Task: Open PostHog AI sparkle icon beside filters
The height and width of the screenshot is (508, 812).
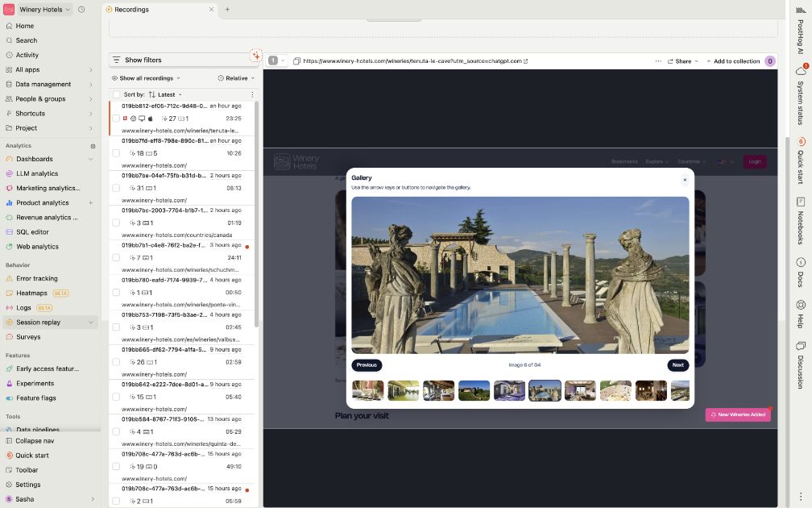Action: point(255,56)
